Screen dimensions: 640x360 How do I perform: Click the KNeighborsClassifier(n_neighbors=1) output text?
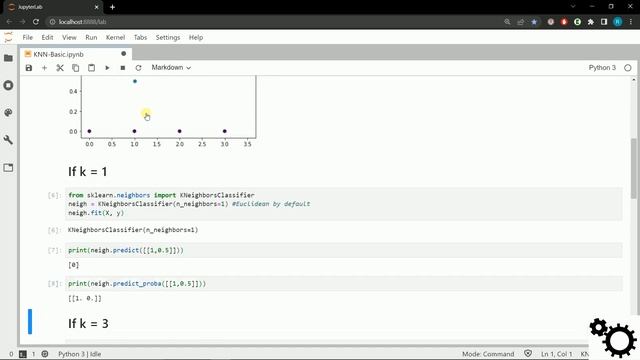[133, 230]
